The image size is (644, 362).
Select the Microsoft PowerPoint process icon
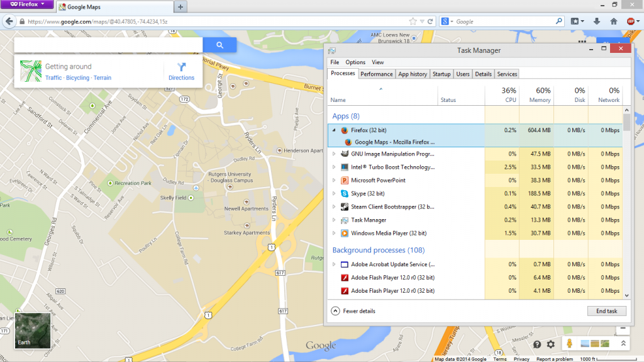coord(345,180)
